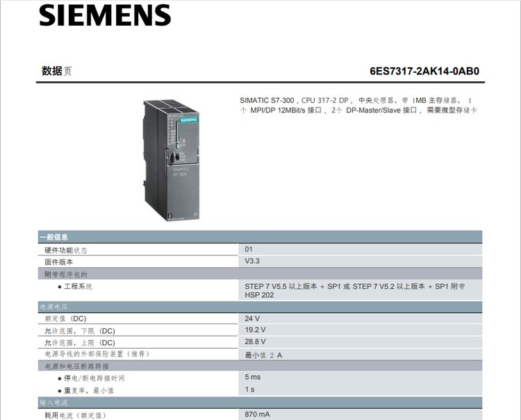
Task: Click the 数据页 heading
Action: click(56, 71)
